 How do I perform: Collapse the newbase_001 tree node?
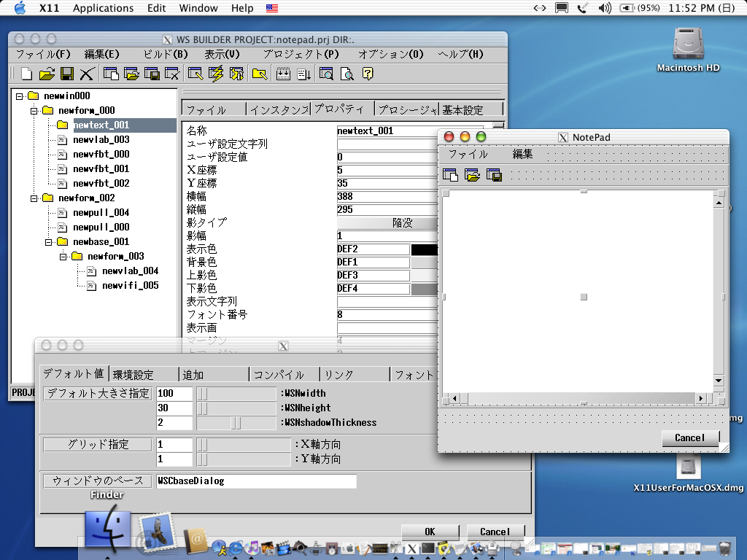pyautogui.click(x=49, y=241)
